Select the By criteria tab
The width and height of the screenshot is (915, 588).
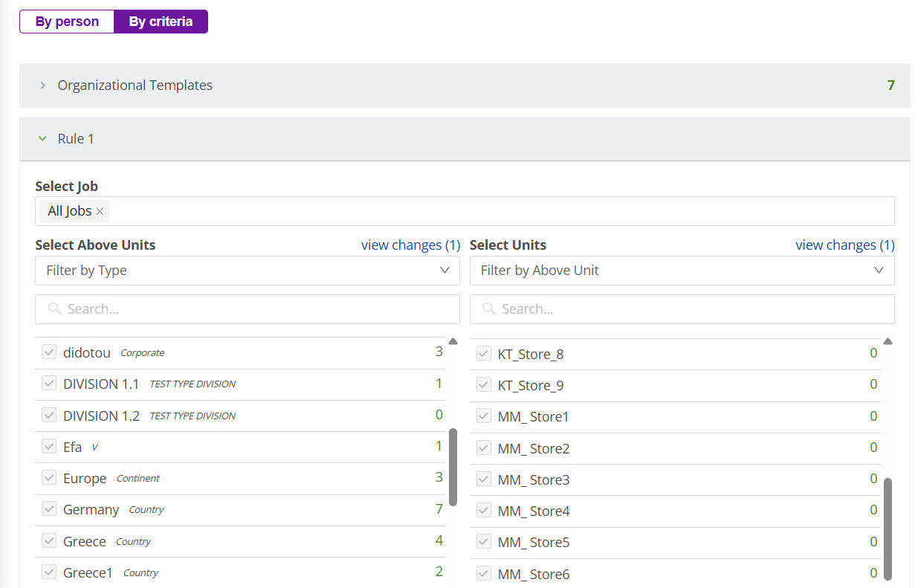coord(161,22)
